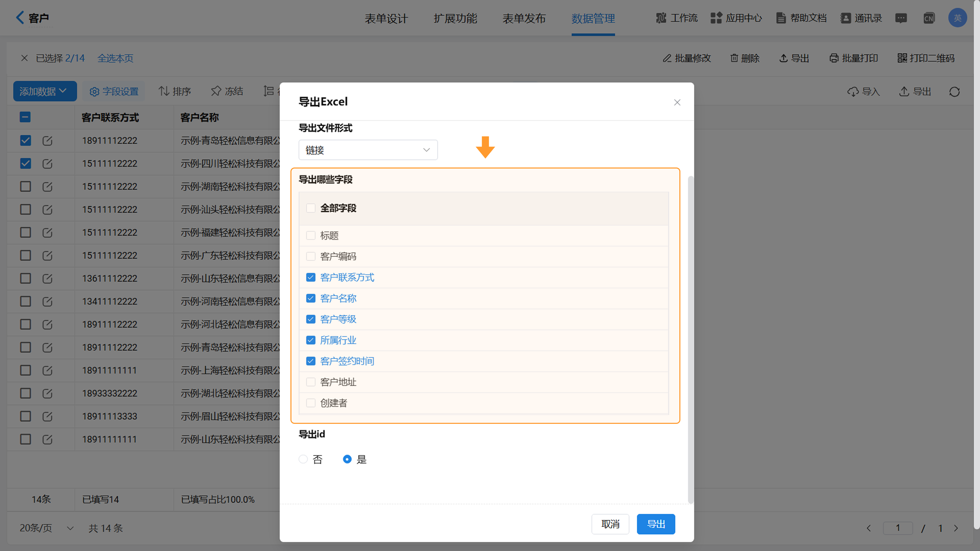
Task: Switch to 表单发布 tab
Action: (524, 18)
